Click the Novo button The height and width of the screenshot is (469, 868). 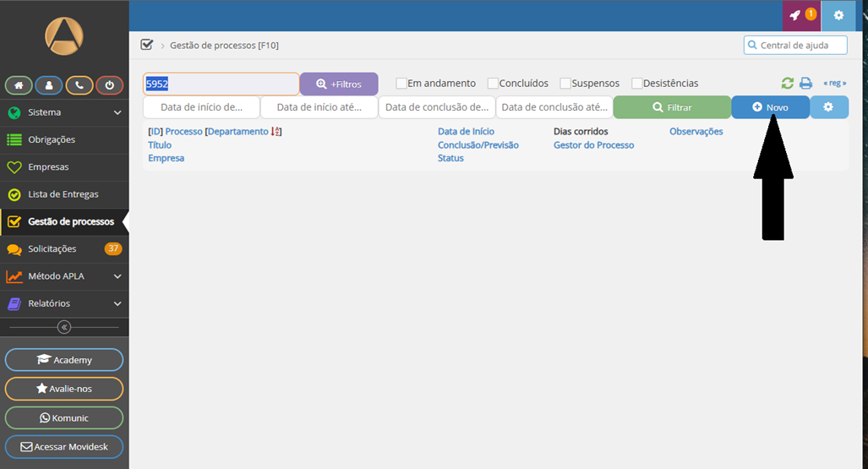click(x=770, y=107)
